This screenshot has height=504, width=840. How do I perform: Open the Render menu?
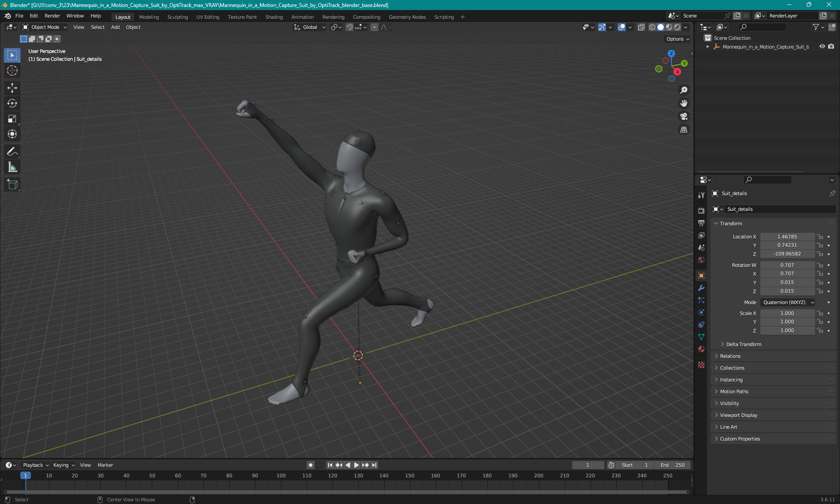pyautogui.click(x=52, y=16)
